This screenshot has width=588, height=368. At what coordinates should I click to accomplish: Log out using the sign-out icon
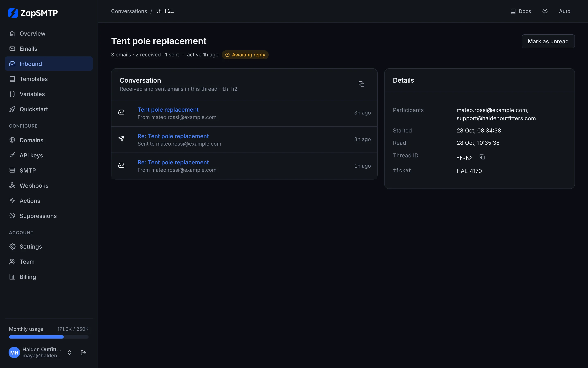(83, 353)
